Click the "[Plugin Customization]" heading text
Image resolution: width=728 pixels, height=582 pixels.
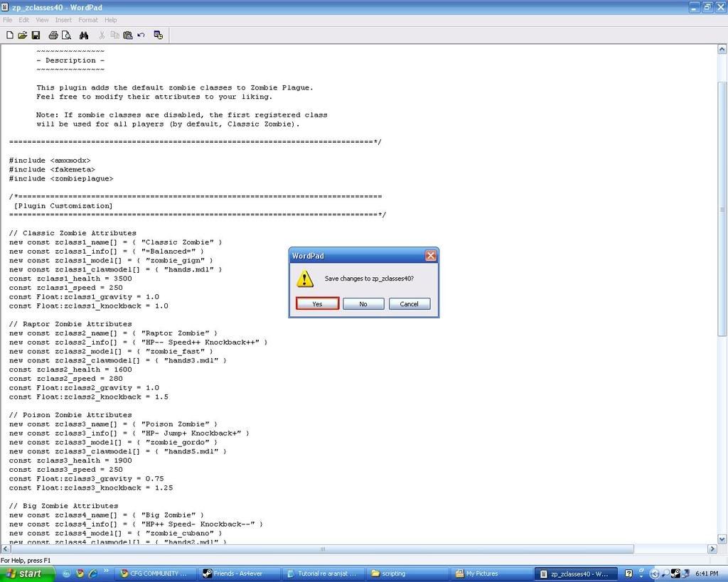pyautogui.click(x=63, y=206)
